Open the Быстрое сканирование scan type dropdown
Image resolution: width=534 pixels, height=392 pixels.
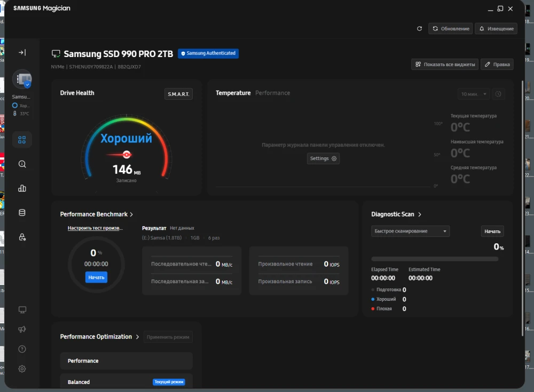[410, 231]
